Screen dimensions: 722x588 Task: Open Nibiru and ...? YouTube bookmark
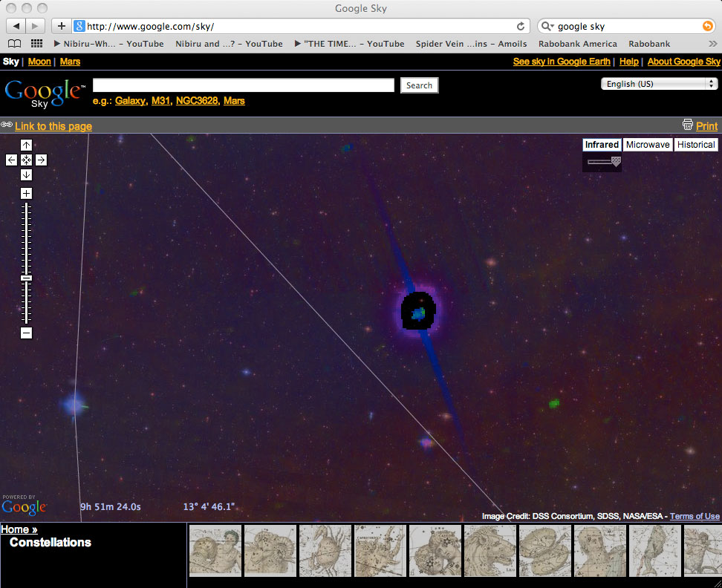click(229, 44)
